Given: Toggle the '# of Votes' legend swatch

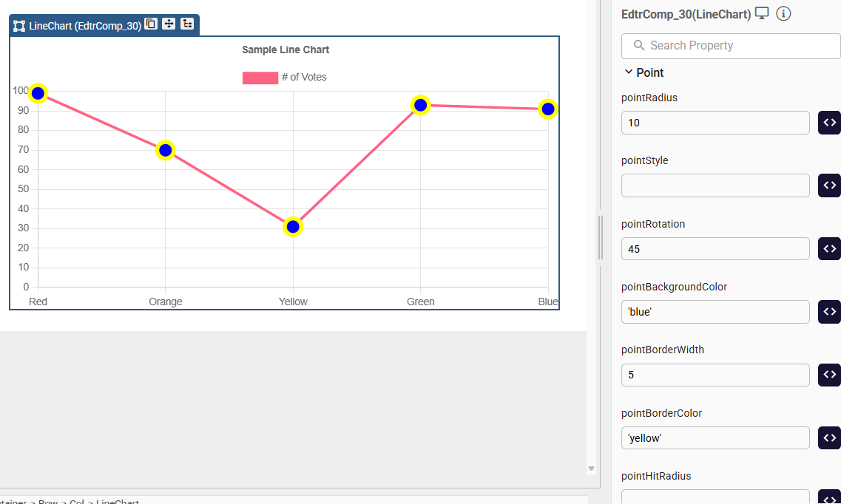Looking at the screenshot, I should pyautogui.click(x=260, y=78).
